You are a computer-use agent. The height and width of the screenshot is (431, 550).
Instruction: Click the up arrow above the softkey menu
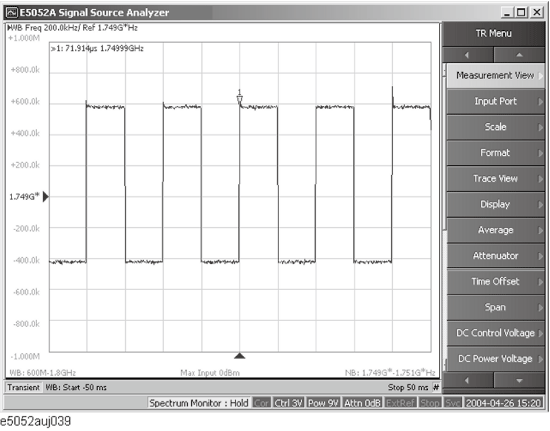click(x=519, y=55)
